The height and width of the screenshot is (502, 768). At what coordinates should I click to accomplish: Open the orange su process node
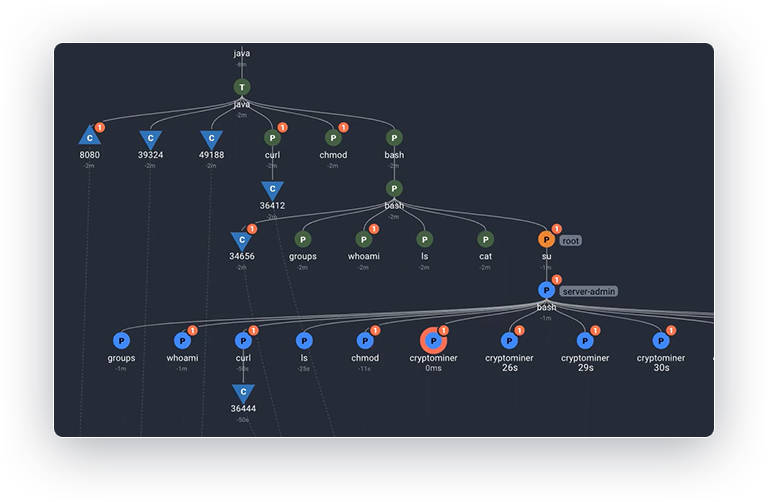[x=546, y=240]
